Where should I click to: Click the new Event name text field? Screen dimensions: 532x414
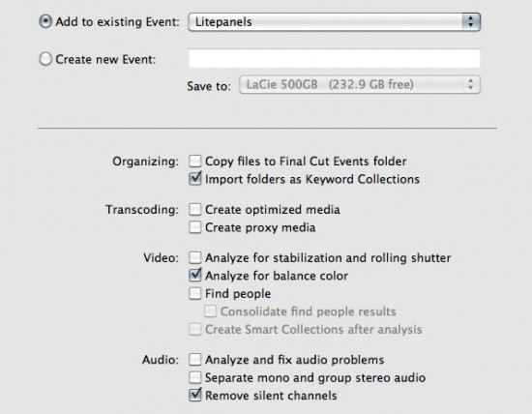(335, 58)
